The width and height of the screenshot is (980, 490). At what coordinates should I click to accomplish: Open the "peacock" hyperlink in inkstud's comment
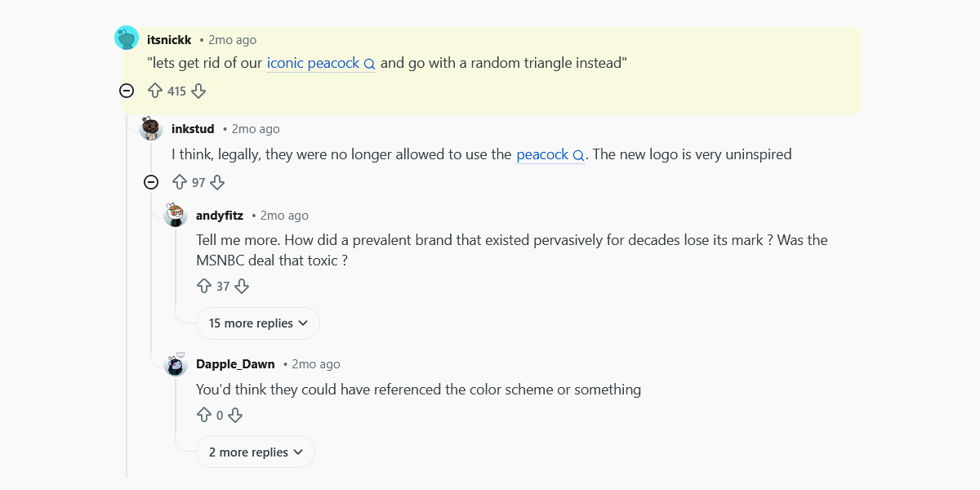pos(542,154)
